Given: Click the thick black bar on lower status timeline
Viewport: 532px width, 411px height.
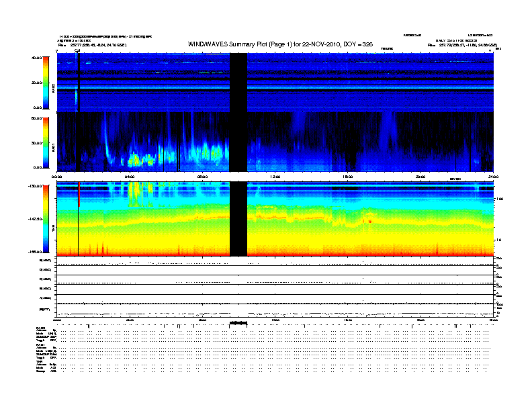Looking at the screenshot, I should tap(238, 323).
